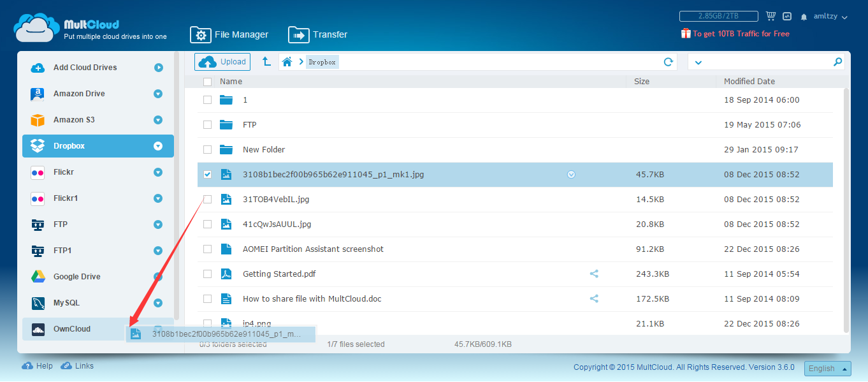Sort by the Modified Date column
The width and height of the screenshot is (868, 382).
click(749, 82)
